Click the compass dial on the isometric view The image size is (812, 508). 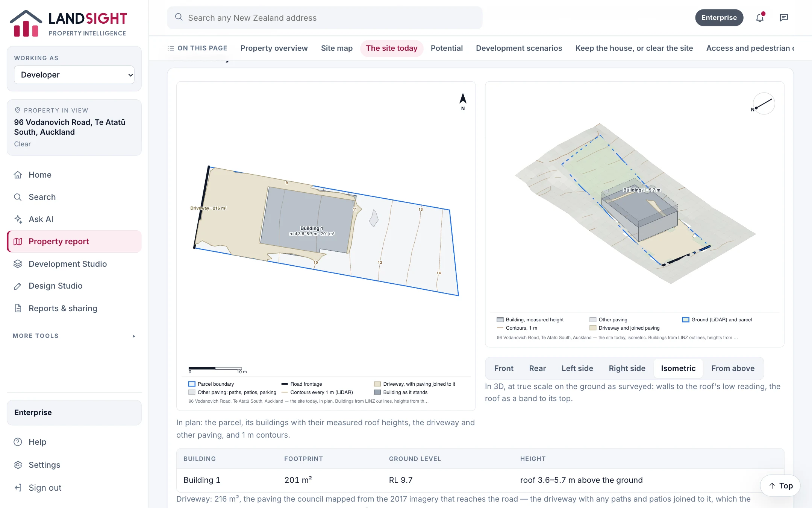(x=764, y=103)
